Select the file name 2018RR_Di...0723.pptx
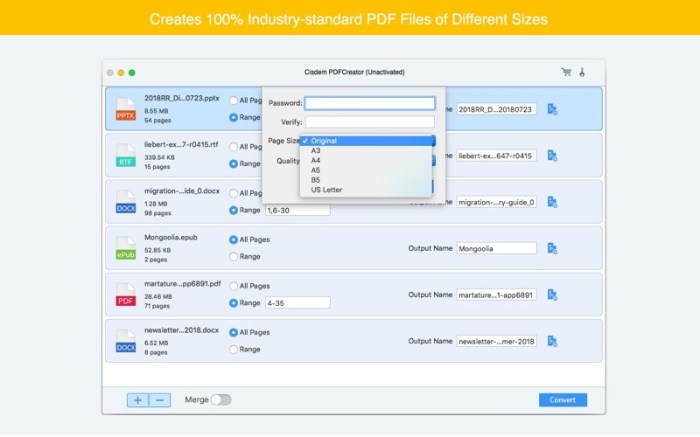The height and width of the screenshot is (437, 700). (182, 98)
